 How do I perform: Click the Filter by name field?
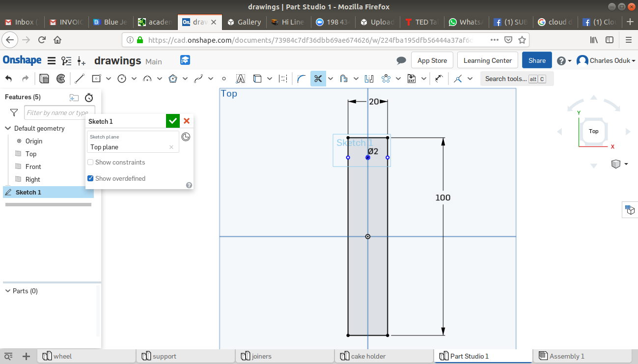pyautogui.click(x=59, y=112)
